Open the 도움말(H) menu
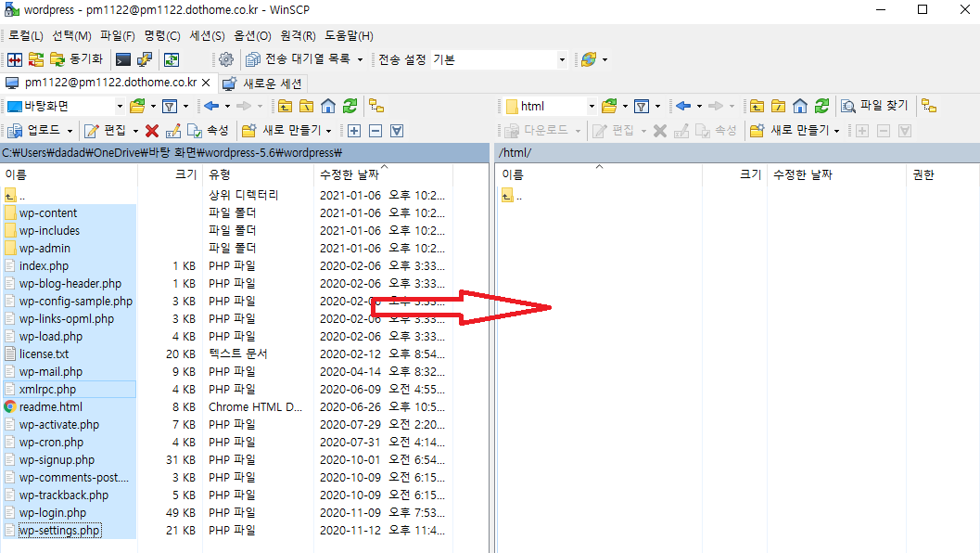This screenshot has height=553, width=980. pos(349,35)
